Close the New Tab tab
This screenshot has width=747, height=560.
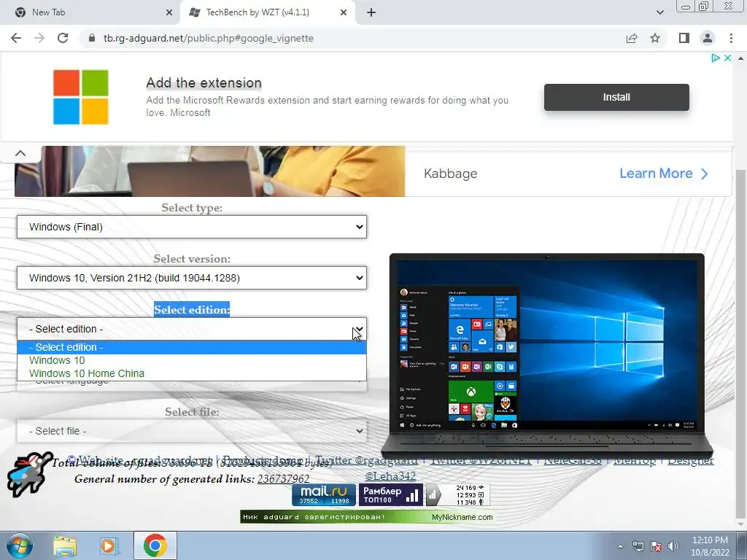169,12
